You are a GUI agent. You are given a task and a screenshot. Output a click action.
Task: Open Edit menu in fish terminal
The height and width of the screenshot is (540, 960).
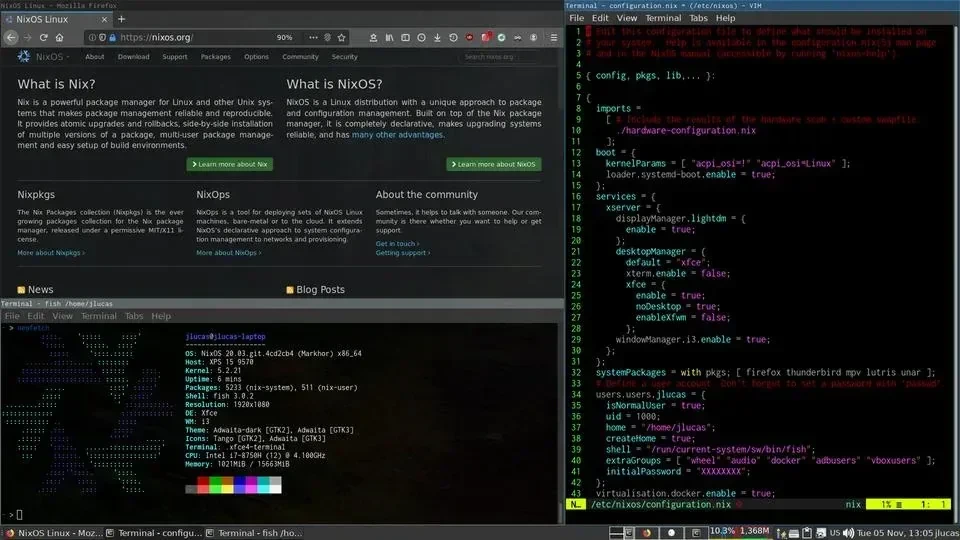pyautogui.click(x=36, y=316)
